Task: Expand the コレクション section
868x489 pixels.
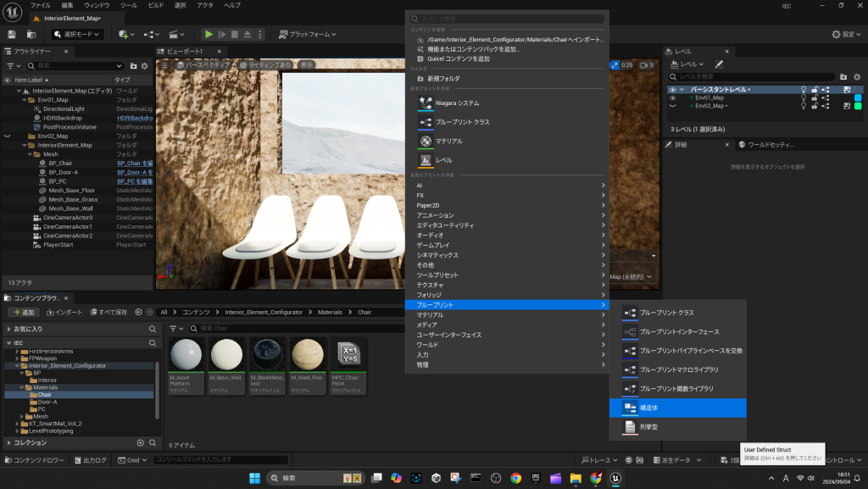Action: pos(8,442)
